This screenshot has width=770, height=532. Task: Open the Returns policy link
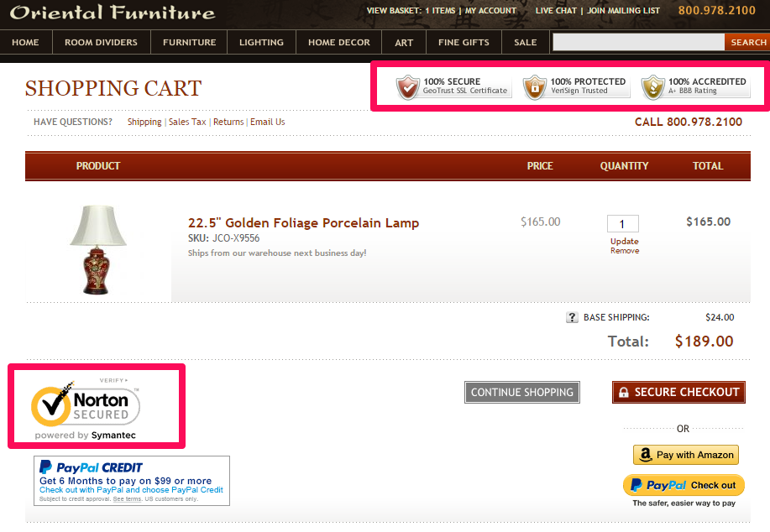[x=228, y=122]
